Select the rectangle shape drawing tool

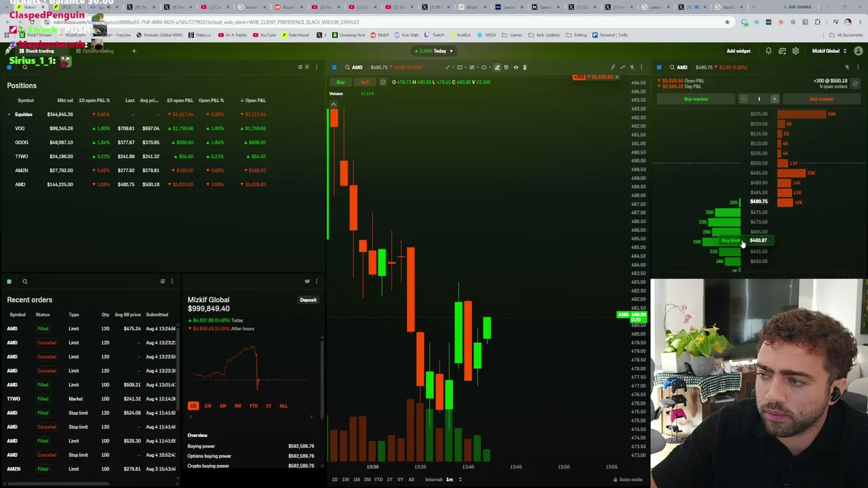coord(459,67)
